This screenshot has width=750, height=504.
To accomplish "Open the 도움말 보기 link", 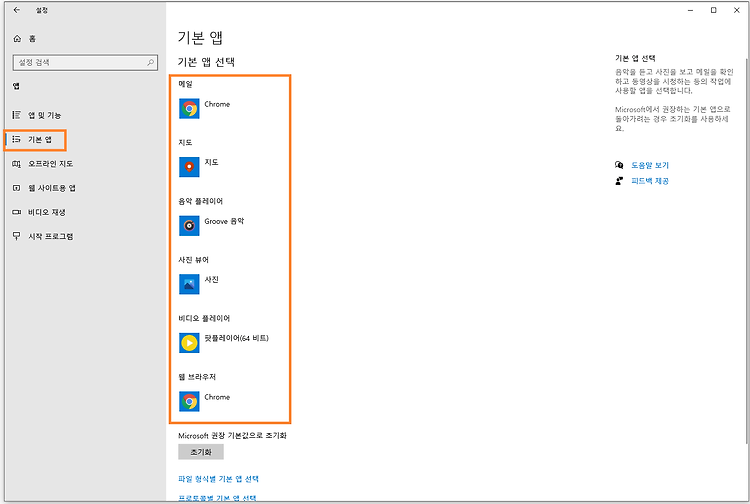I will [x=650, y=165].
